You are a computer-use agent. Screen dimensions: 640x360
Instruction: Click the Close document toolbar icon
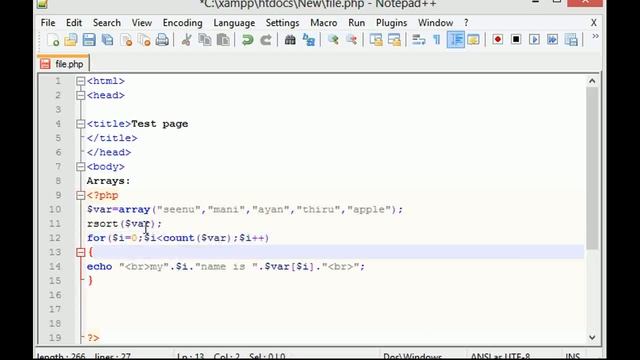point(126,40)
